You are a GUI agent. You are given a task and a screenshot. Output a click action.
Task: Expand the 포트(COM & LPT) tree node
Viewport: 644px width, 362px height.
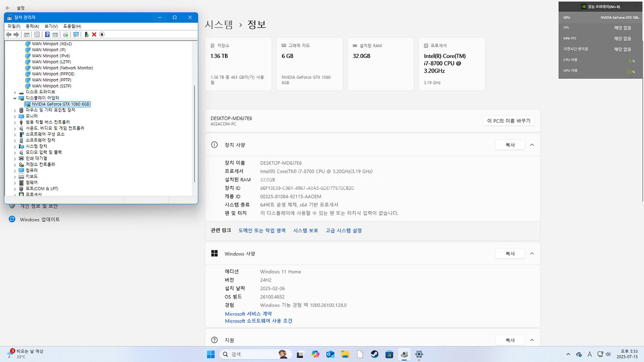click(x=15, y=188)
